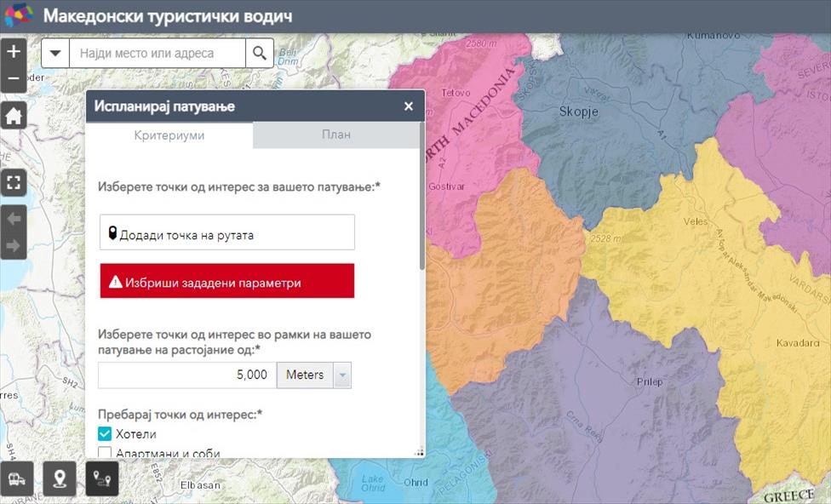Focus the Најди место или адреса field
The image size is (831, 504).
click(158, 53)
